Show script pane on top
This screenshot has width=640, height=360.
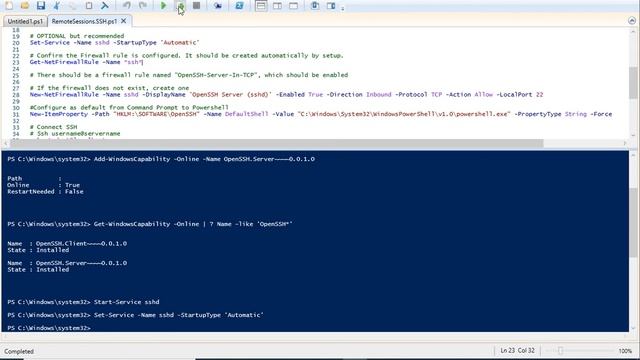point(261,5)
